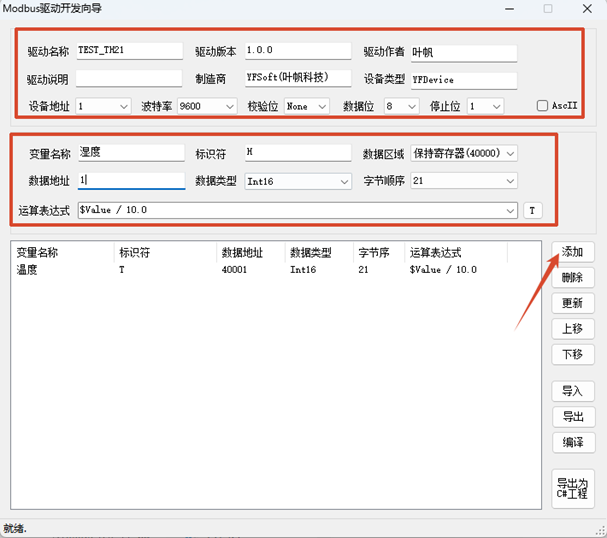Image resolution: width=607 pixels, height=538 pixels.
Task: Toggle the AscII checkbox
Action: point(542,106)
